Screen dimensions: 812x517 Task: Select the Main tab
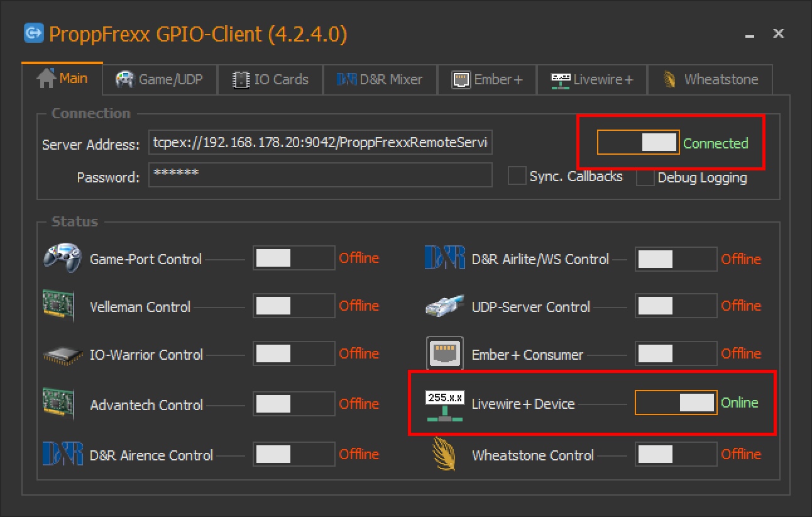pyautogui.click(x=62, y=79)
